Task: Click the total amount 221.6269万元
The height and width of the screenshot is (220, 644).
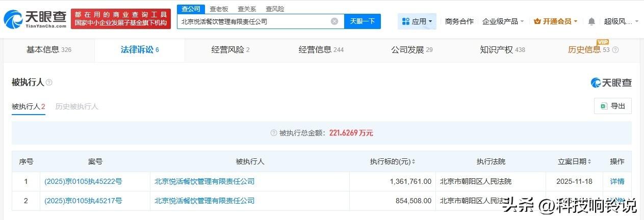Action: (x=351, y=133)
